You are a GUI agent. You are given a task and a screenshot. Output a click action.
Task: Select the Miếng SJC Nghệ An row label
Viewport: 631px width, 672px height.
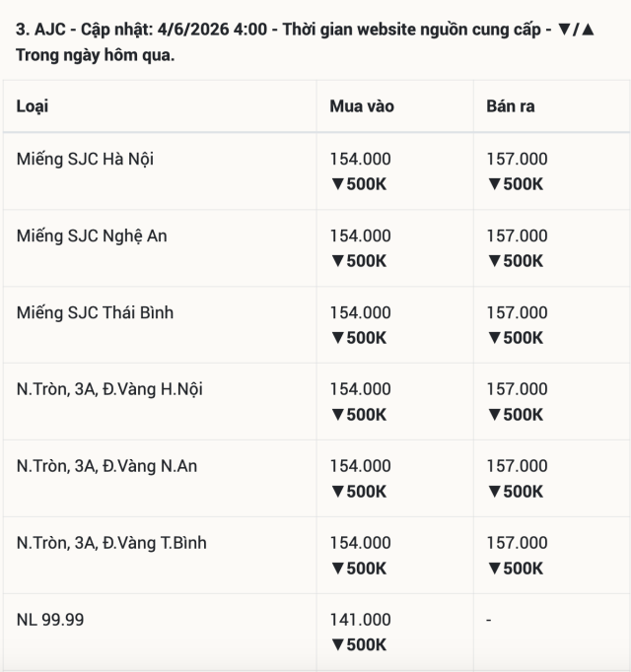click(x=92, y=235)
